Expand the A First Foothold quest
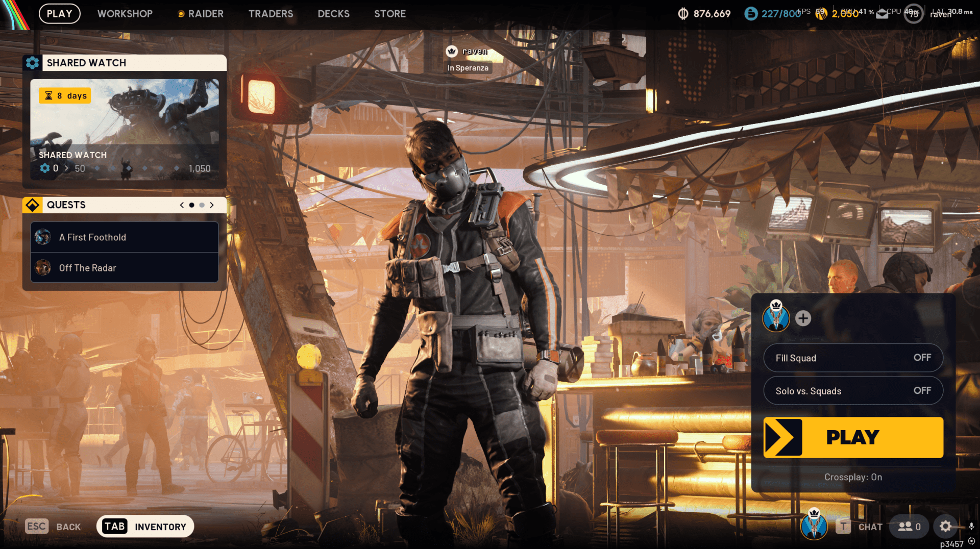The image size is (980, 549). click(125, 237)
